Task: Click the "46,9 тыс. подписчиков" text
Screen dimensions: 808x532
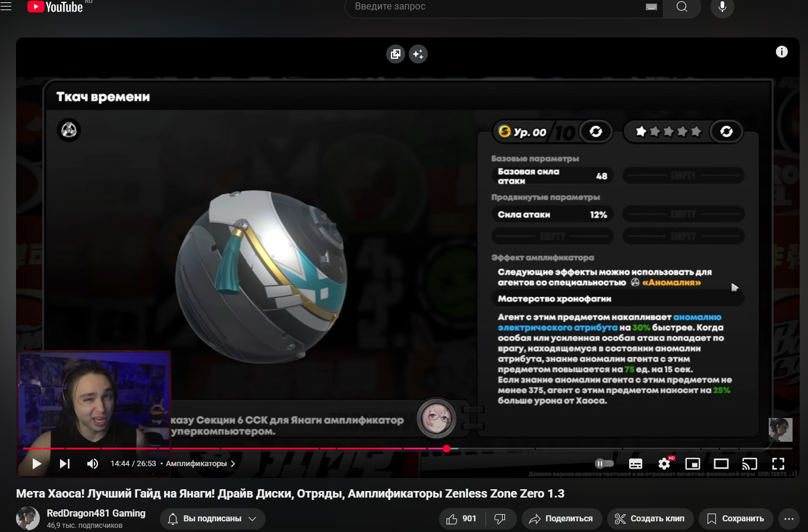Action: [85, 525]
